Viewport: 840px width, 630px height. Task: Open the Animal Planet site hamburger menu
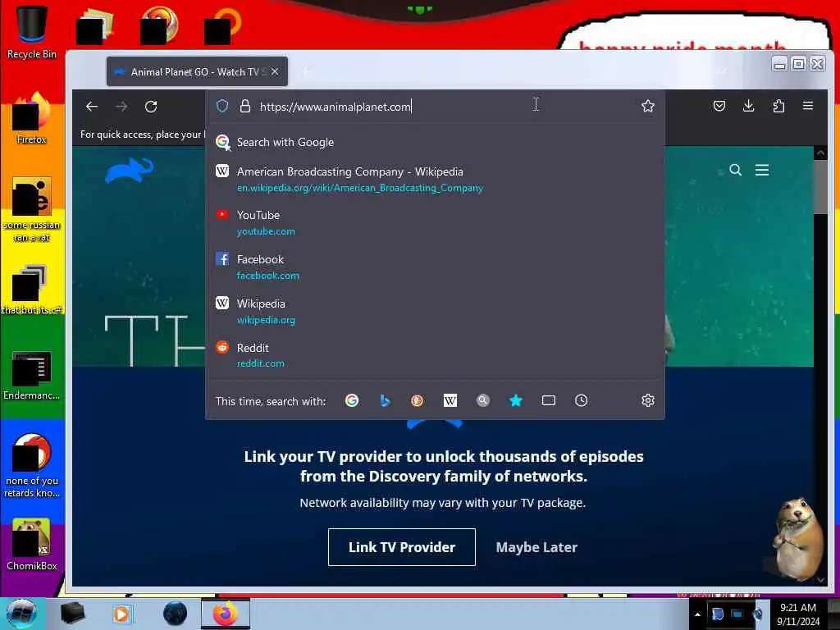tap(762, 171)
